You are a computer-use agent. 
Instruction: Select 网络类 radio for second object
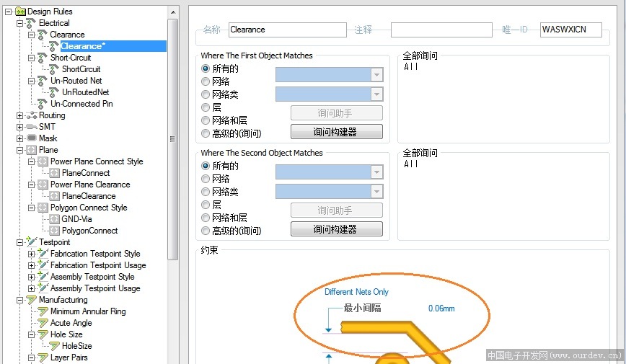(206, 192)
